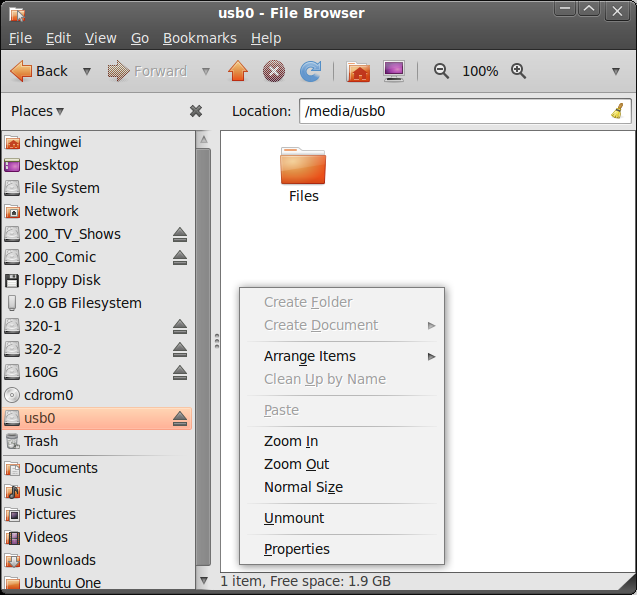The image size is (637, 595).
Task: Click the 100% zoom level
Action: (x=480, y=71)
